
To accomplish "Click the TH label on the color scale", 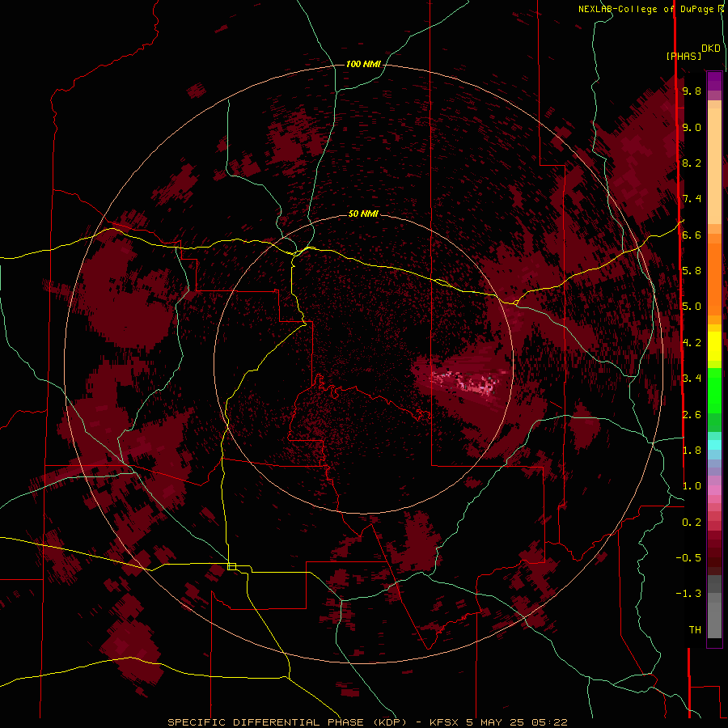I will pyautogui.click(x=695, y=629).
